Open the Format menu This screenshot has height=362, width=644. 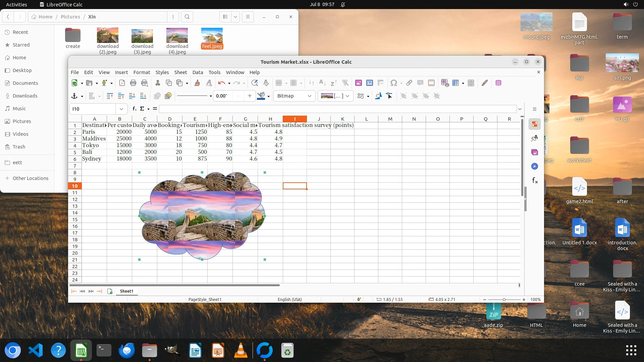pyautogui.click(x=142, y=72)
